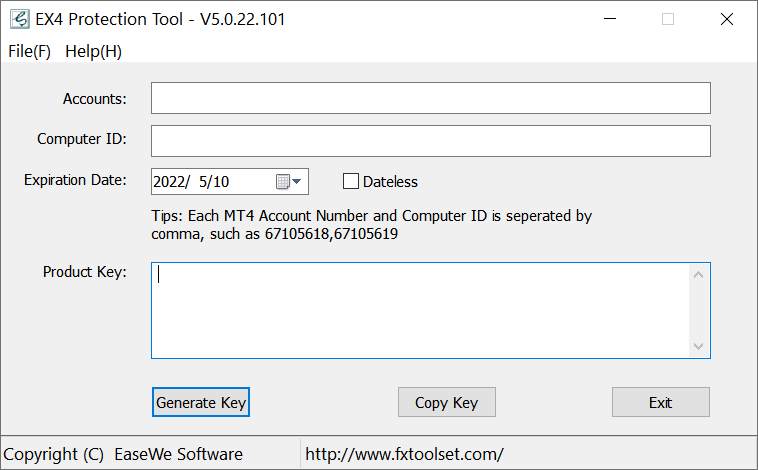Click the Exit button
758x470 pixels.
[x=661, y=402]
